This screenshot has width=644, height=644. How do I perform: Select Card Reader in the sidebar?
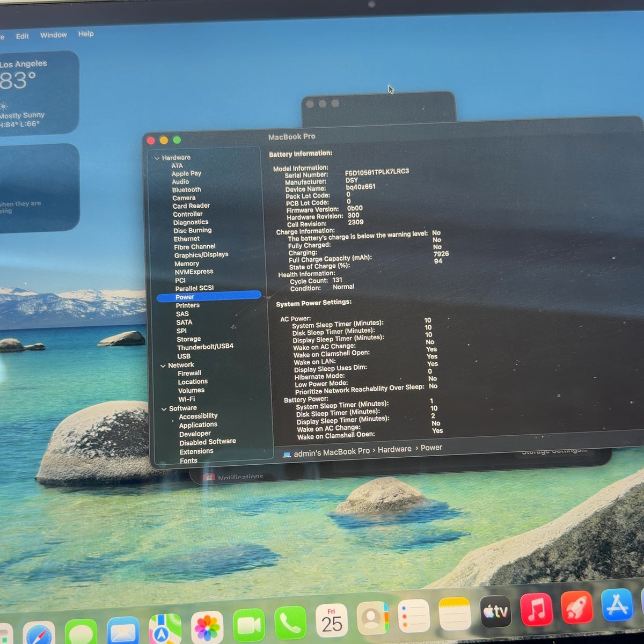click(x=191, y=206)
